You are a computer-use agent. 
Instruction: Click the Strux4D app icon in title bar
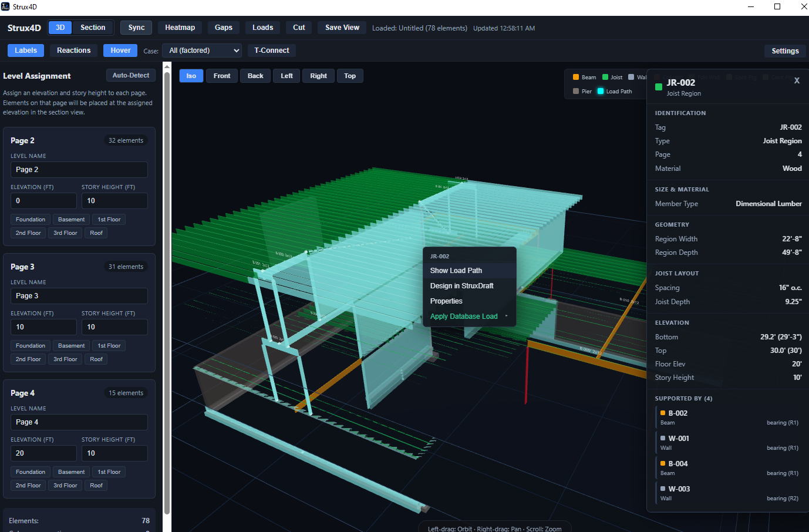tap(5, 6)
